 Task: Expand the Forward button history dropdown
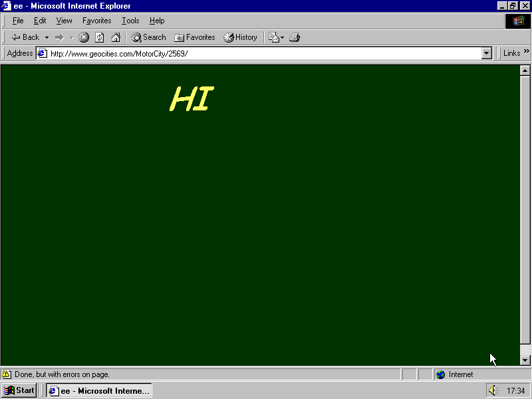click(71, 37)
